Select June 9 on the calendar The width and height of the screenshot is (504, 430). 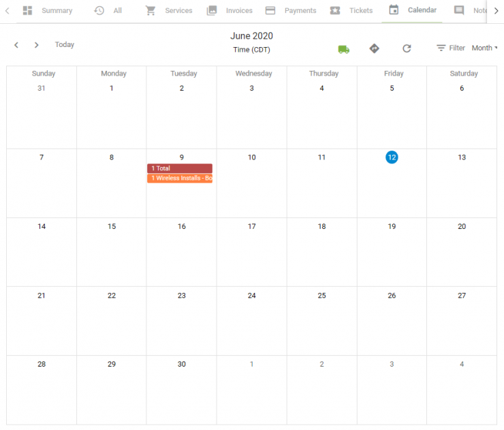182,157
